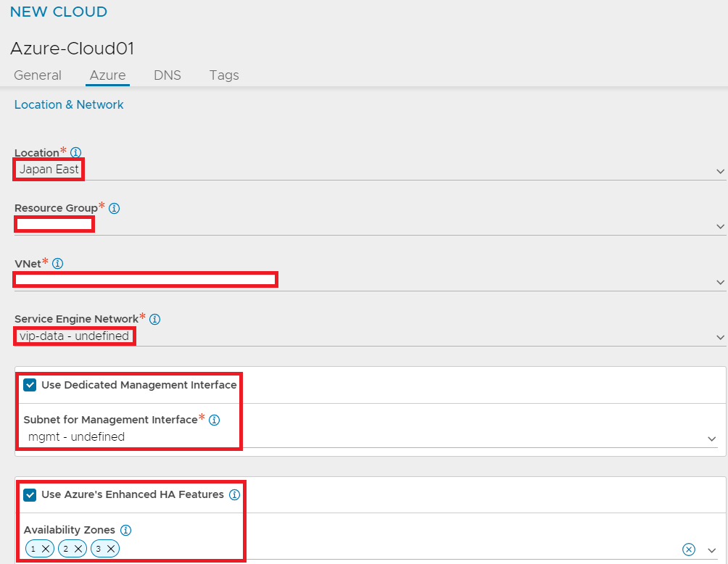Expand the Location dropdown arrow
This screenshot has height=564, width=728.
(720, 171)
